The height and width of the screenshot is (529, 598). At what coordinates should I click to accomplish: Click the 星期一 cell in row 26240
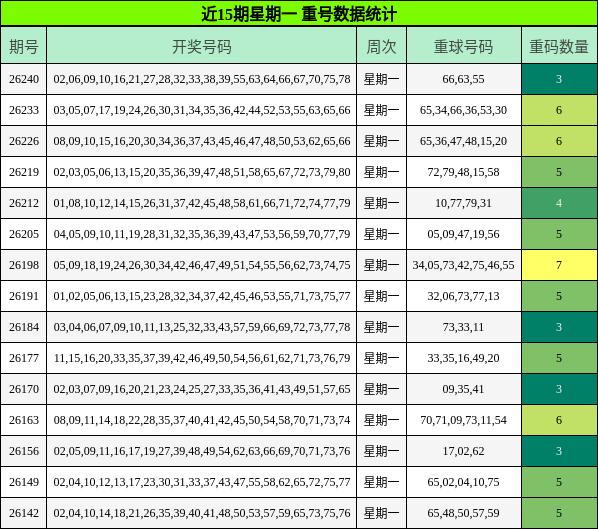381,79
